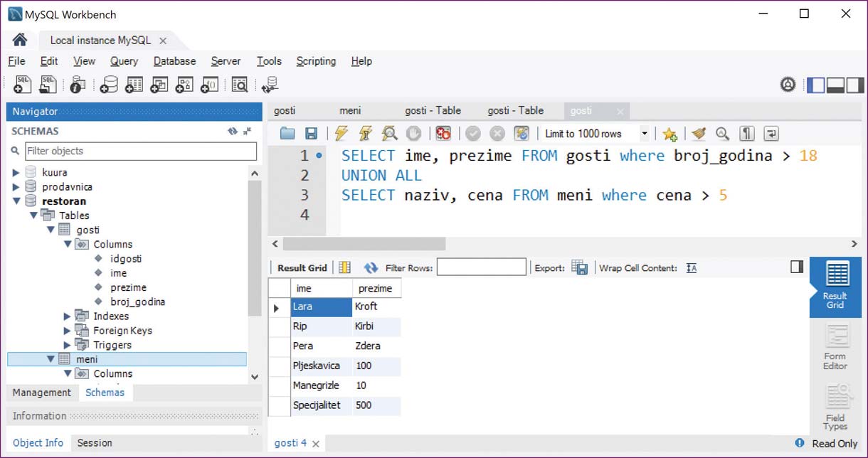The image size is (868, 458).
Task: Show Field Types panel
Action: (x=835, y=406)
